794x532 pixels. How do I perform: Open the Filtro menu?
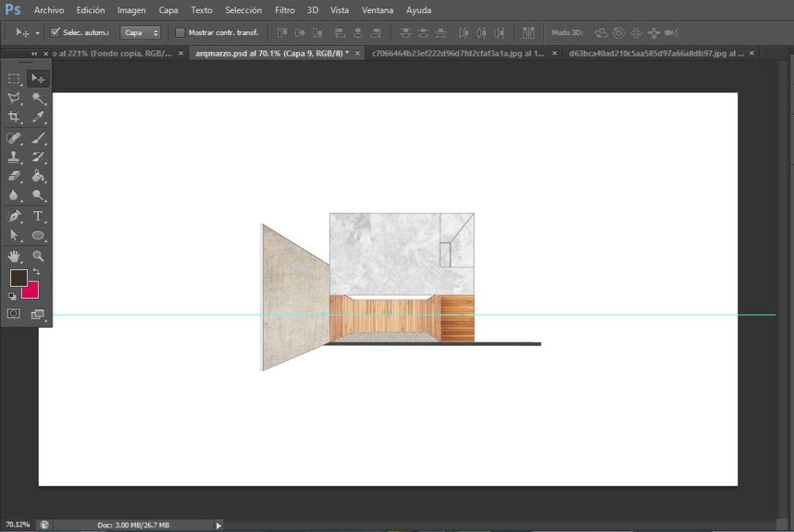285,10
